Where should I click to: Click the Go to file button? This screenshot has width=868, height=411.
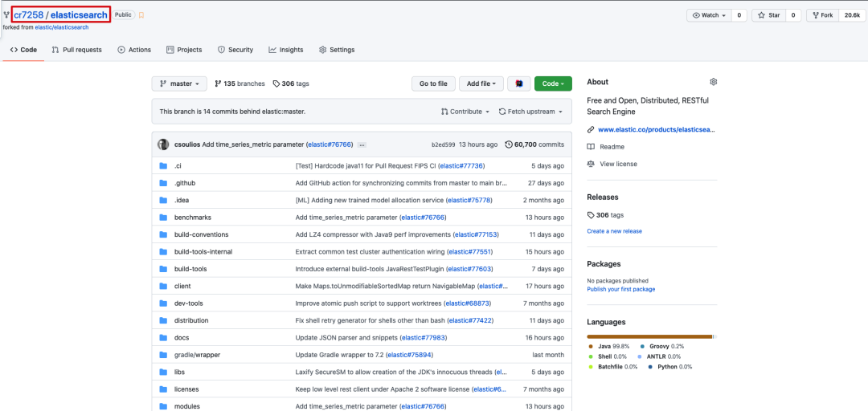pos(433,83)
